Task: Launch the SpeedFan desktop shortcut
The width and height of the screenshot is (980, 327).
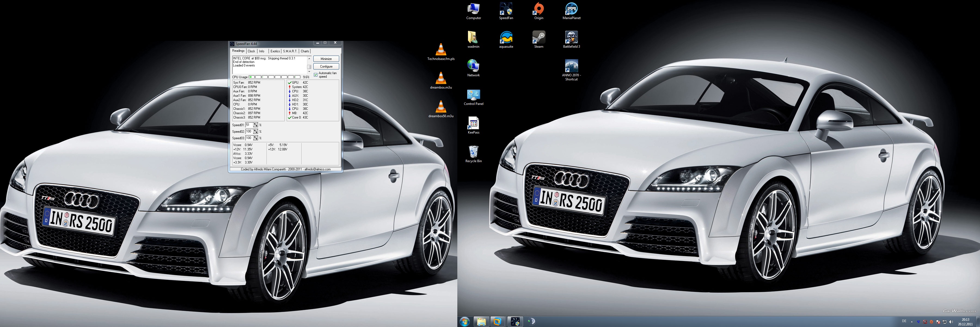Action: [x=506, y=11]
